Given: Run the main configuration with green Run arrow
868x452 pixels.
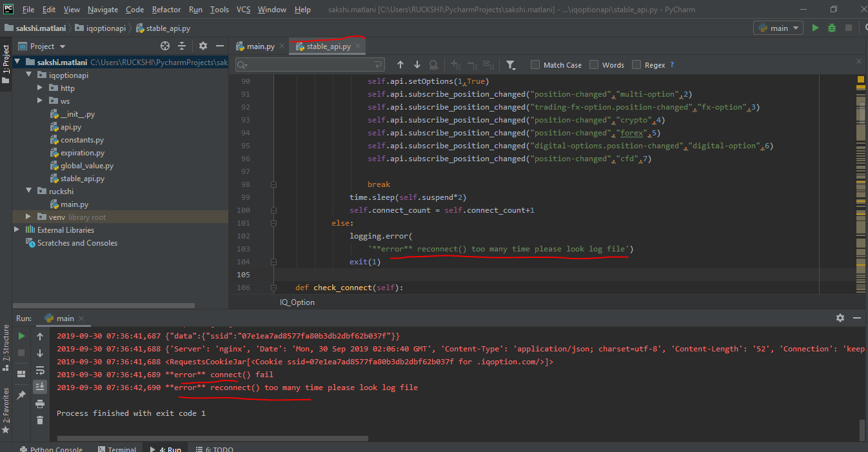Looking at the screenshot, I should pos(815,27).
